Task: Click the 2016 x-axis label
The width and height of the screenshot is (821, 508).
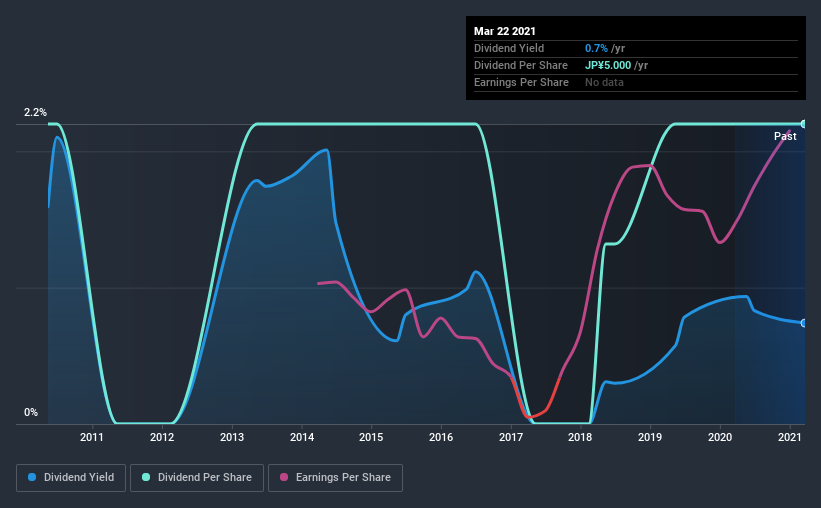Action: 441,437
